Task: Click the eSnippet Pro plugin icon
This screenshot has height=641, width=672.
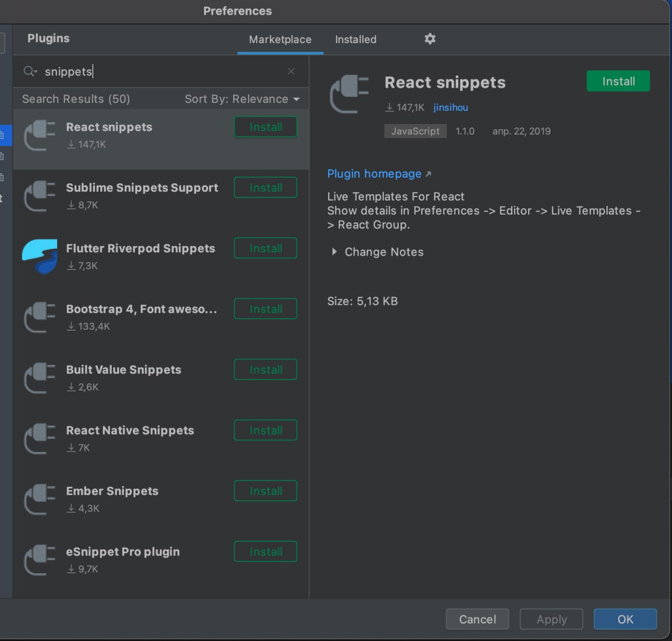Action: click(40, 560)
